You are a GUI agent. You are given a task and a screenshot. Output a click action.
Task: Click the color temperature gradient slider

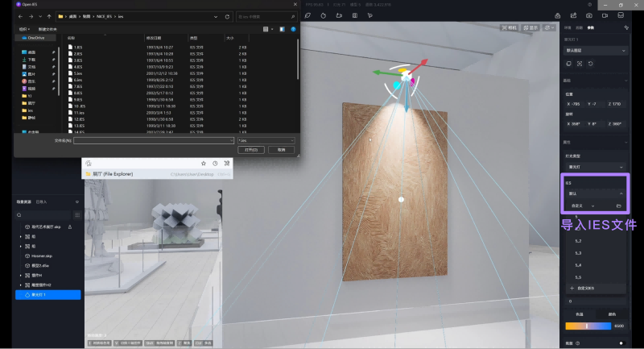[588, 326]
